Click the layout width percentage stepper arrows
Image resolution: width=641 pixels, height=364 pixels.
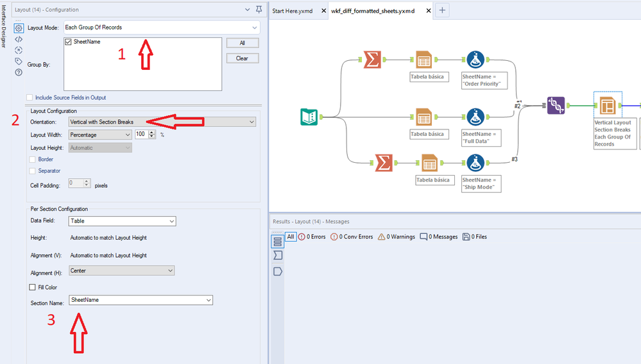152,134
